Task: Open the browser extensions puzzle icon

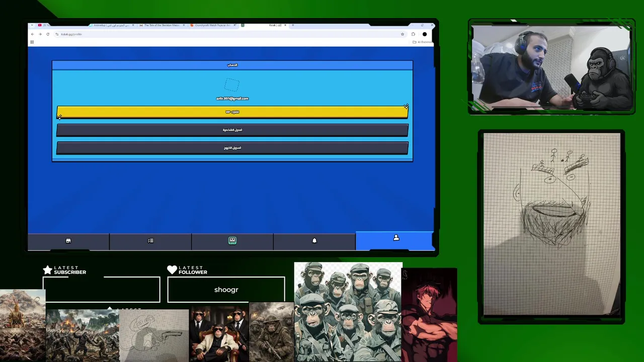Action: (413, 34)
